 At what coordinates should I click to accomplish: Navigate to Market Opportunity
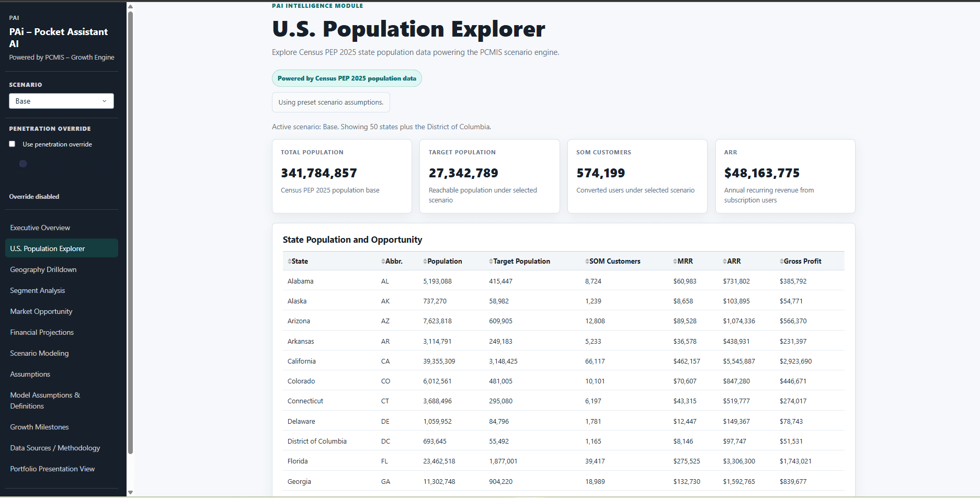click(62, 311)
